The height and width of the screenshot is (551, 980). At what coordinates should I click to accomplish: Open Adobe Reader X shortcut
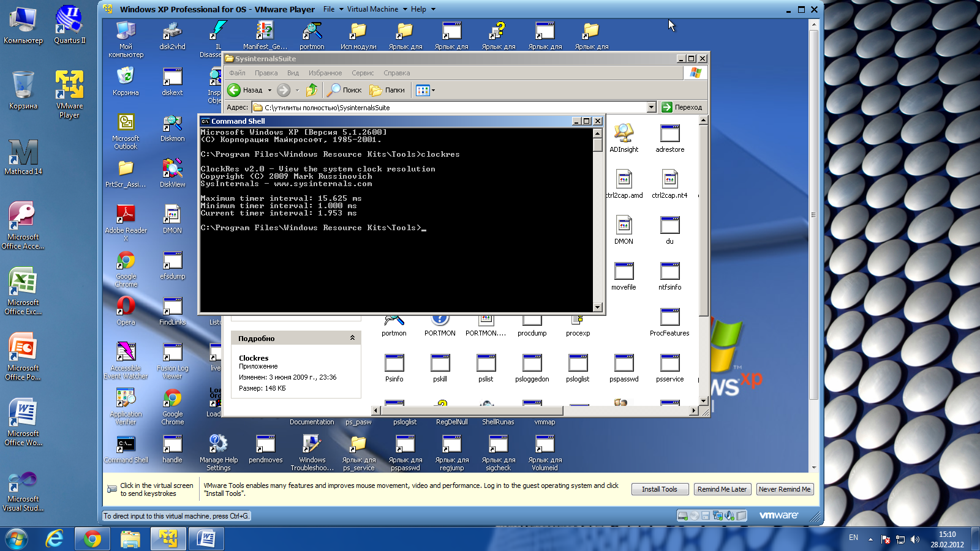[126, 222]
